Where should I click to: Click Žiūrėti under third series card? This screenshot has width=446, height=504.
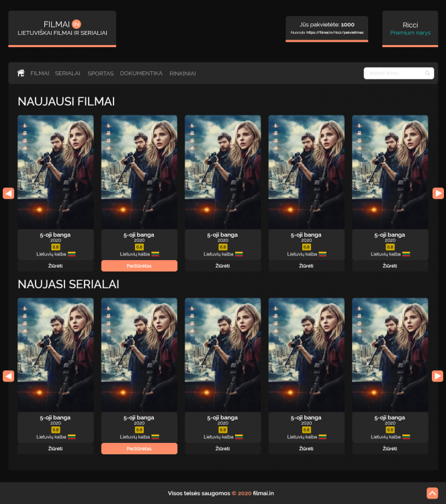point(223,448)
